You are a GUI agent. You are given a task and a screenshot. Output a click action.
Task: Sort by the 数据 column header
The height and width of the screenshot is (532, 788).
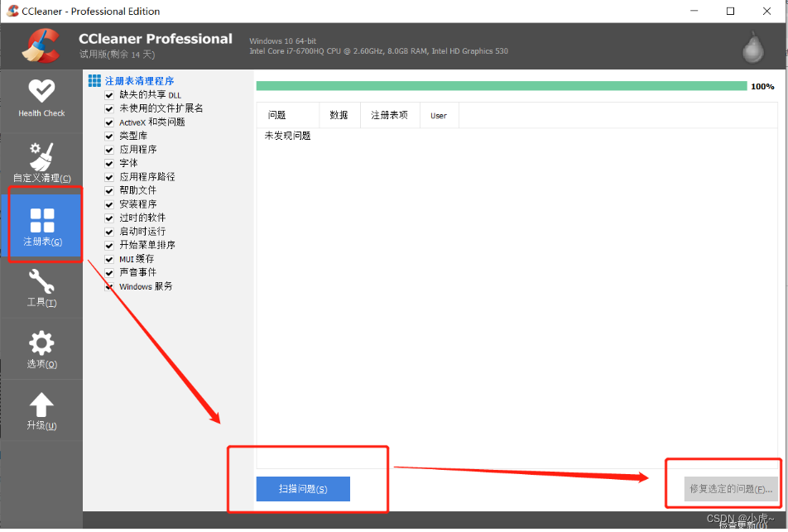coord(339,116)
